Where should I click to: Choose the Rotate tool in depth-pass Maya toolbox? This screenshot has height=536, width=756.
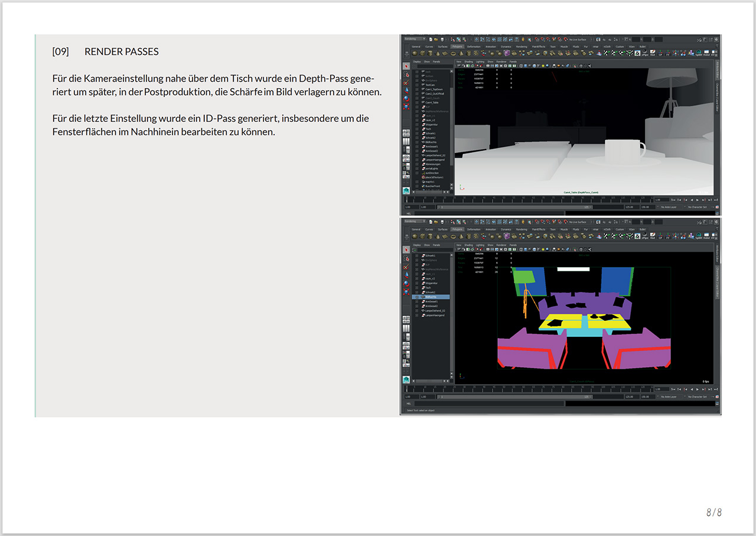(406, 99)
